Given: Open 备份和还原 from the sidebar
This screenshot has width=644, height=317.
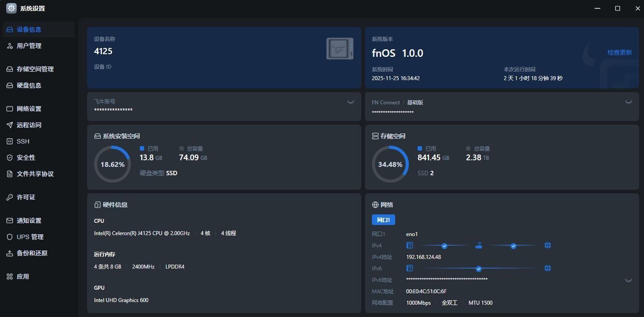Looking at the screenshot, I should [x=32, y=253].
